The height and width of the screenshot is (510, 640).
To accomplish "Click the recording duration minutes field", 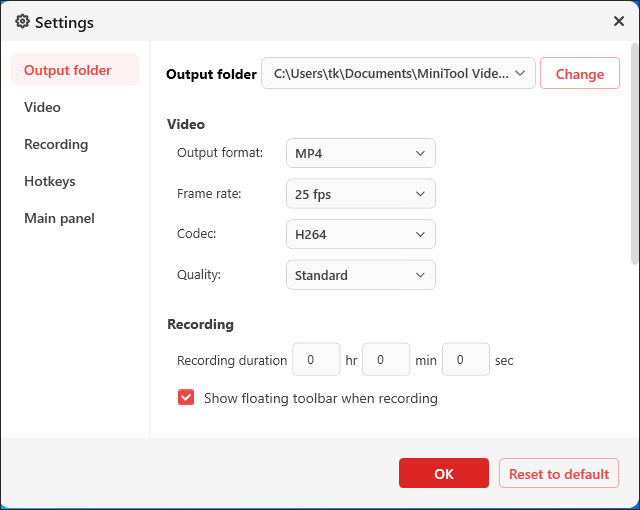I will pos(386,359).
